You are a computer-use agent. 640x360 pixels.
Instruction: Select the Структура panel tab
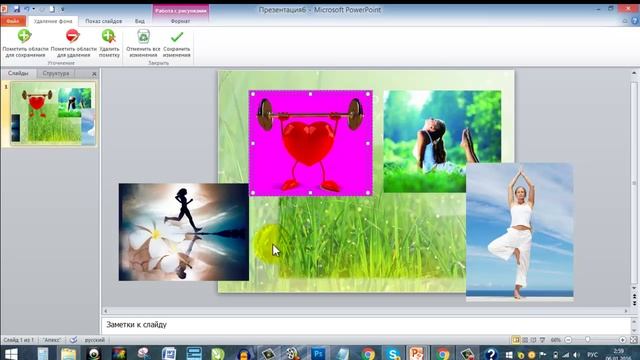coord(56,73)
